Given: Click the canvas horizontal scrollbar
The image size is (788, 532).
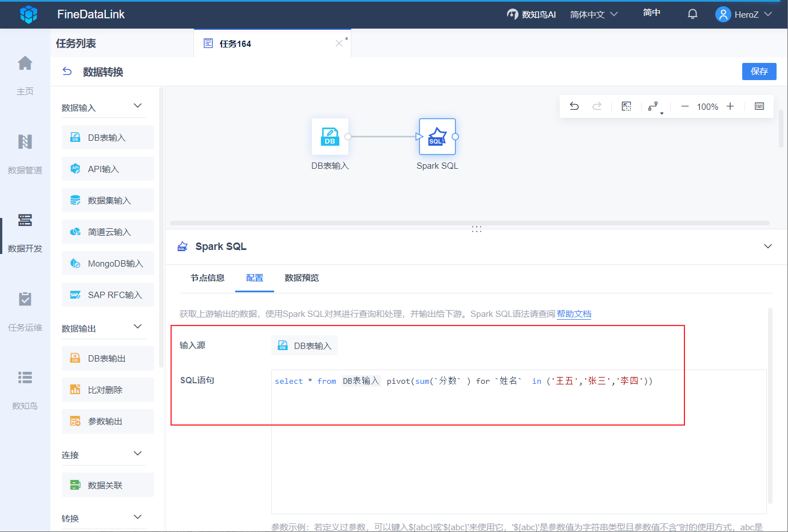Looking at the screenshot, I should (x=469, y=223).
